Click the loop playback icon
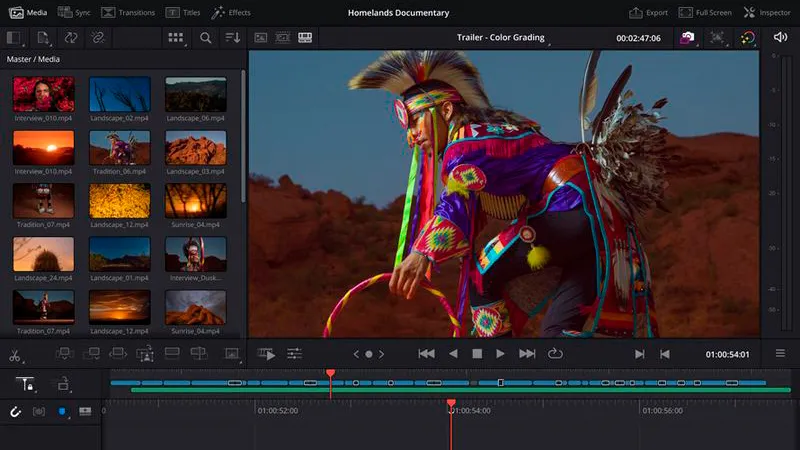The height and width of the screenshot is (450, 800). [555, 354]
